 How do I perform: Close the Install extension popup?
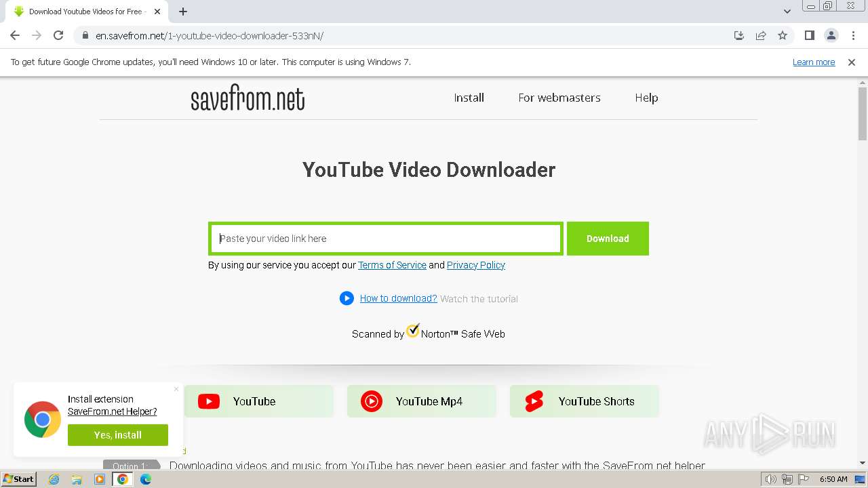pos(176,389)
